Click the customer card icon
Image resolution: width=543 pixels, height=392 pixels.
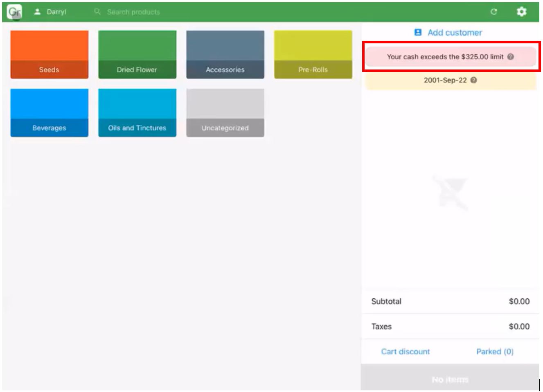(418, 32)
